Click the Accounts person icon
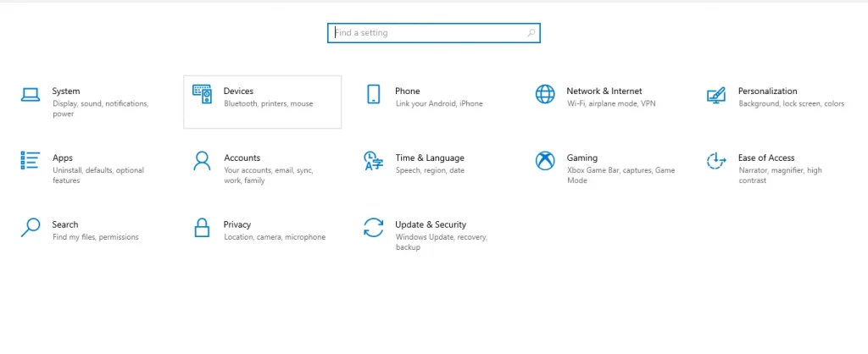The height and width of the screenshot is (354, 868). click(x=202, y=161)
